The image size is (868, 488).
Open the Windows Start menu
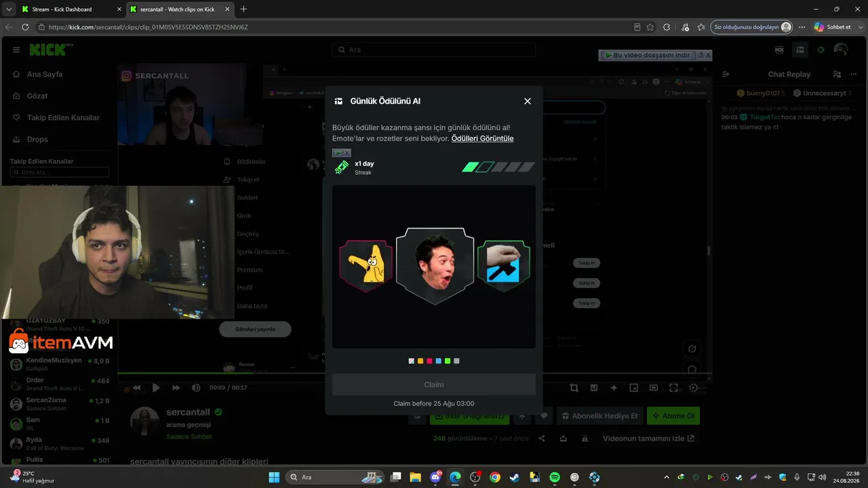point(274,477)
